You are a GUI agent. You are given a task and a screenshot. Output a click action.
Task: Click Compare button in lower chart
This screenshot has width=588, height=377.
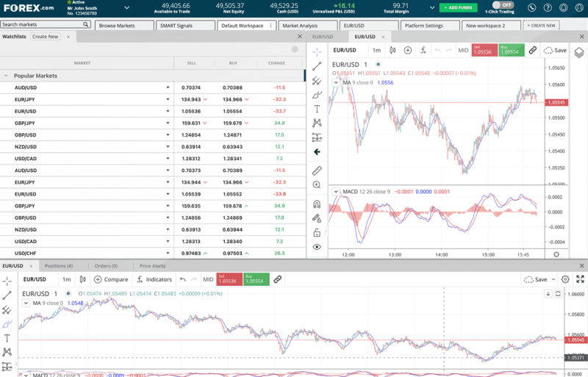click(111, 279)
